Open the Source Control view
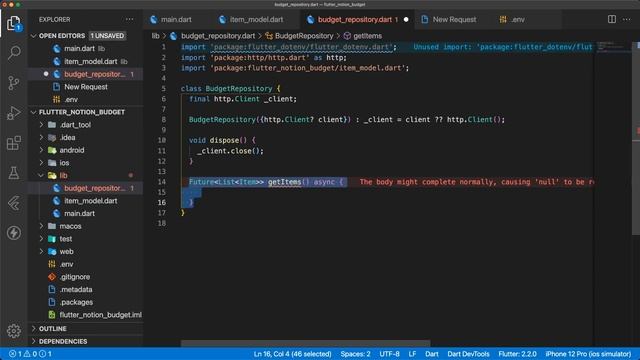 click(14, 83)
